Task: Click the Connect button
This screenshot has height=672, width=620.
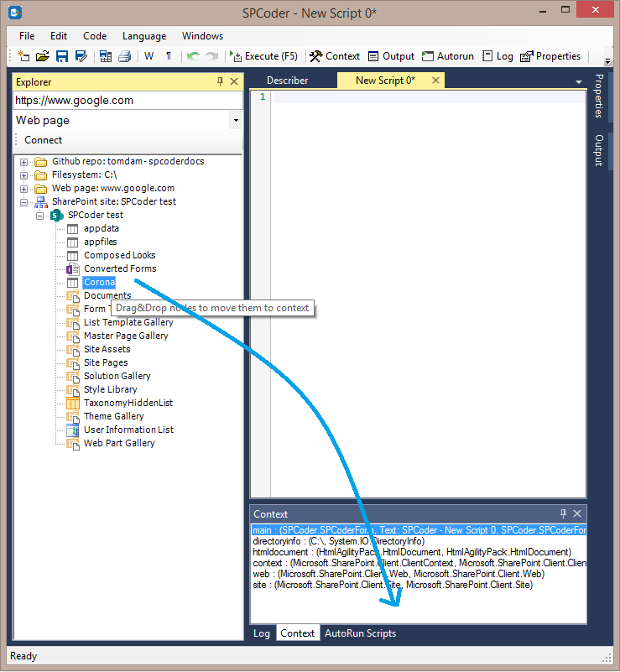Action: click(43, 140)
